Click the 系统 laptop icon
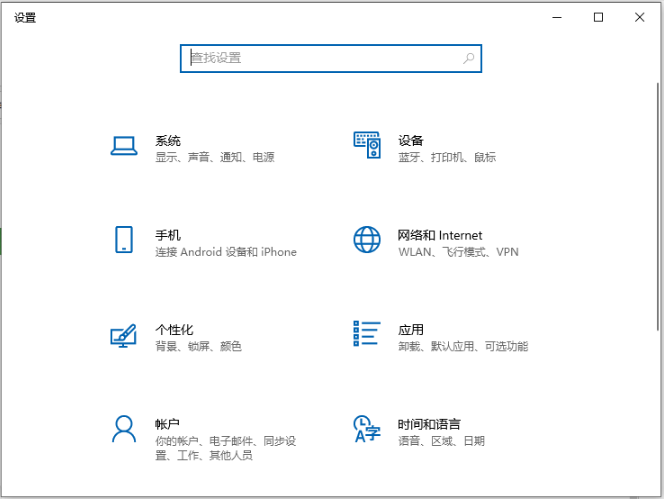The height and width of the screenshot is (501, 664). (123, 146)
